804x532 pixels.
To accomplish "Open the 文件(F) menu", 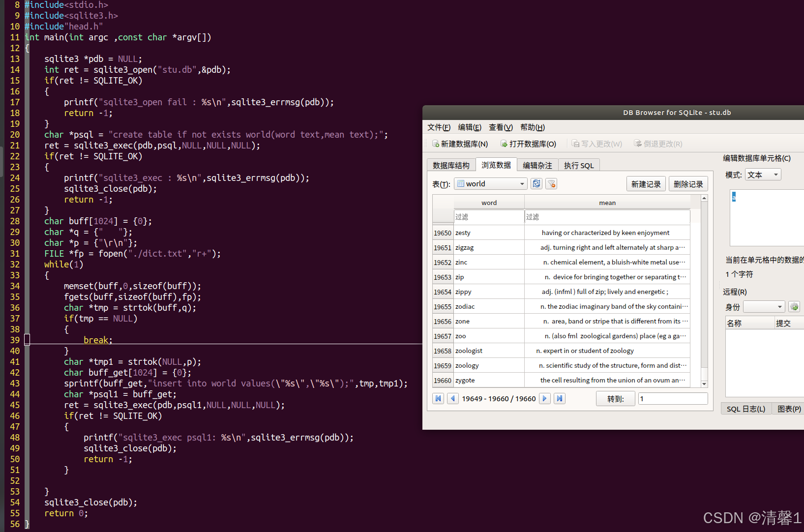I will (439, 127).
